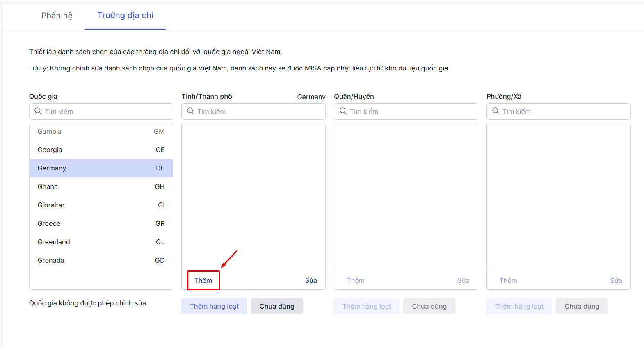Image resolution: width=644 pixels, height=350 pixels.
Task: Click Sửa under Tỉnh/Thành phố list
Action: [311, 280]
